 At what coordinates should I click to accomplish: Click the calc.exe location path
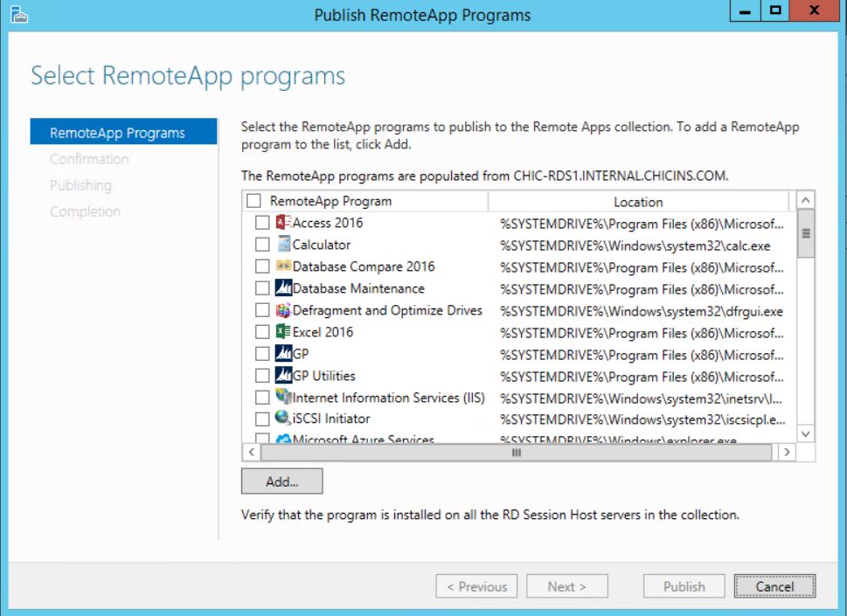(635, 246)
